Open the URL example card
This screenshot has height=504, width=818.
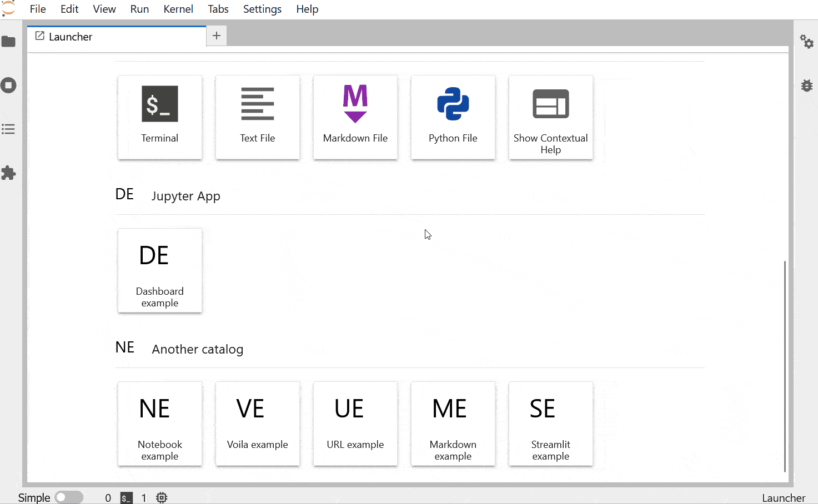[355, 424]
